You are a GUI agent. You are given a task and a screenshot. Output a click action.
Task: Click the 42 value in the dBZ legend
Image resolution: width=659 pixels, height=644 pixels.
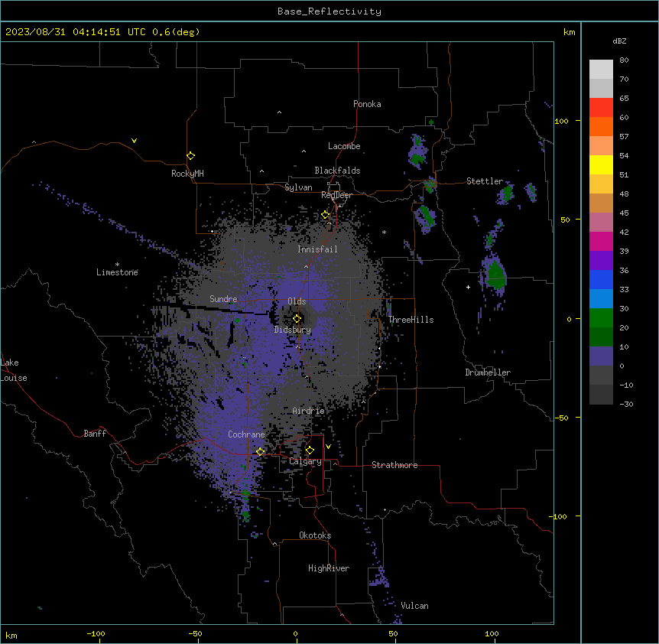coord(624,232)
